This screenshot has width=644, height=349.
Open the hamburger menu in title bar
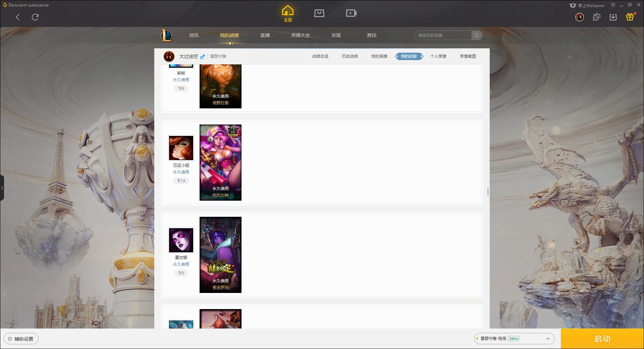[x=613, y=5]
